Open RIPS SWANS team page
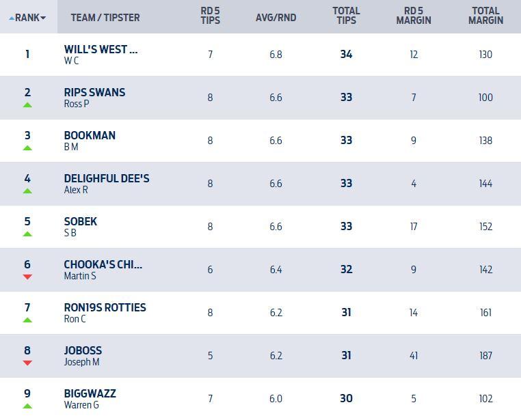 click(94, 92)
